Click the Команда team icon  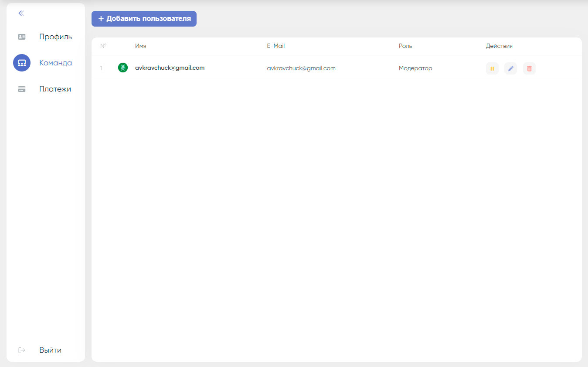[x=22, y=63]
